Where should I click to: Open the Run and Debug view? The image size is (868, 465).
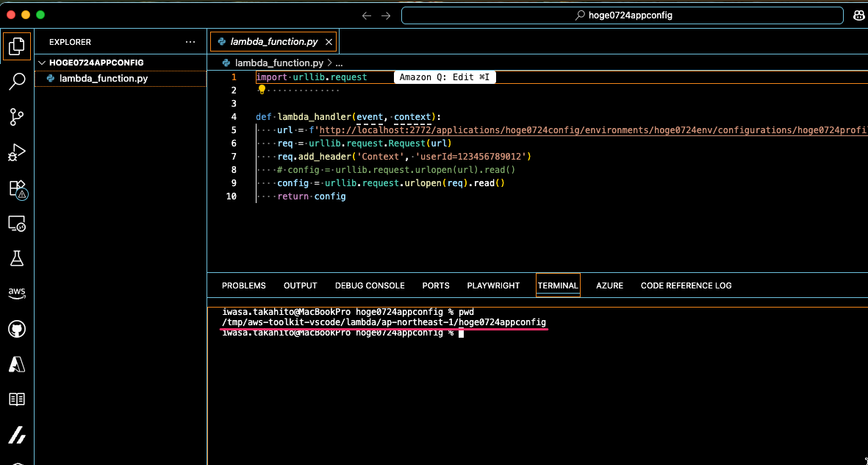click(x=17, y=152)
